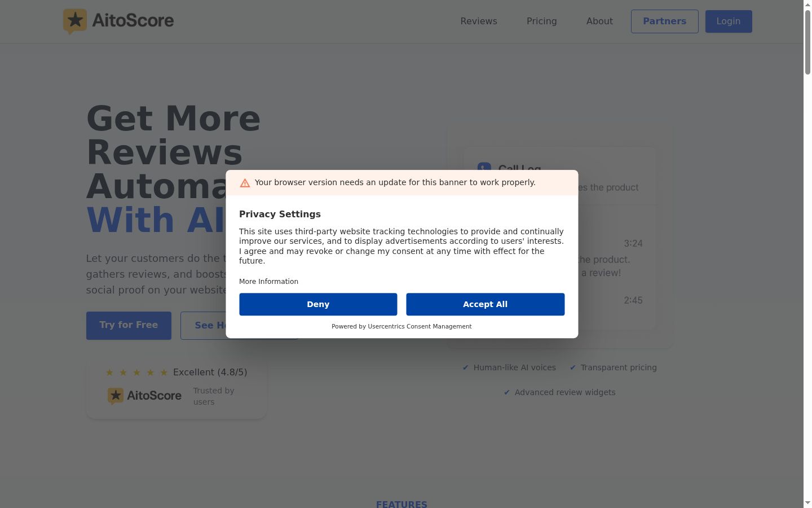Screen dimensions: 812x508
Task: Click the Trusted by users text
Action: point(214,396)
